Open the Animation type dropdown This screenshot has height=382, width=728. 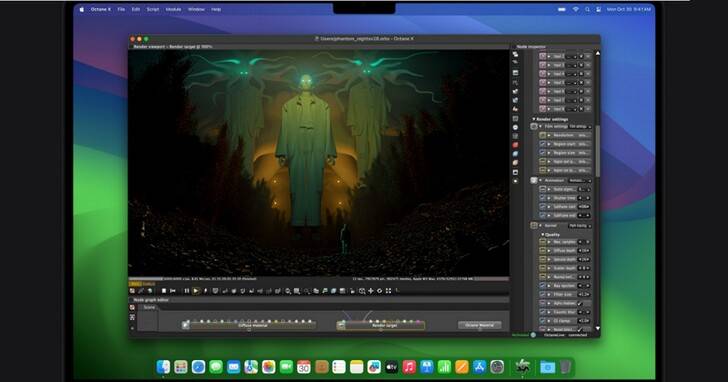pos(580,181)
